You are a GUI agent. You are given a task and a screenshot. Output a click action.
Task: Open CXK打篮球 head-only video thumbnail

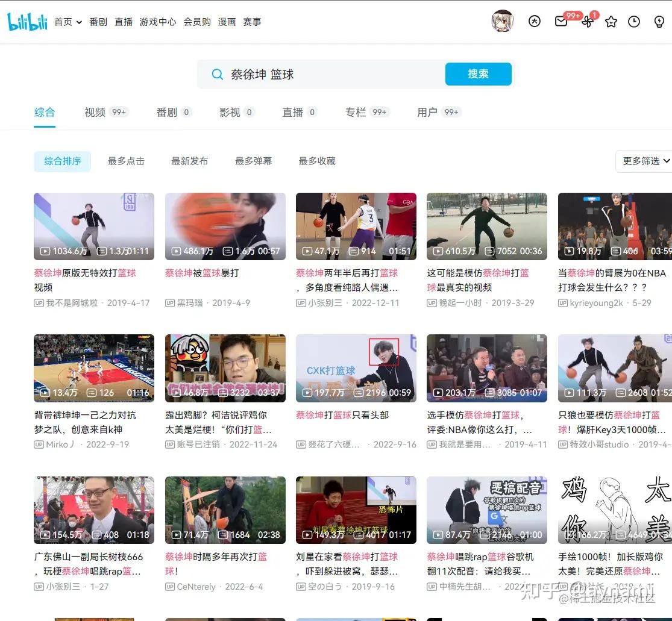(x=356, y=368)
